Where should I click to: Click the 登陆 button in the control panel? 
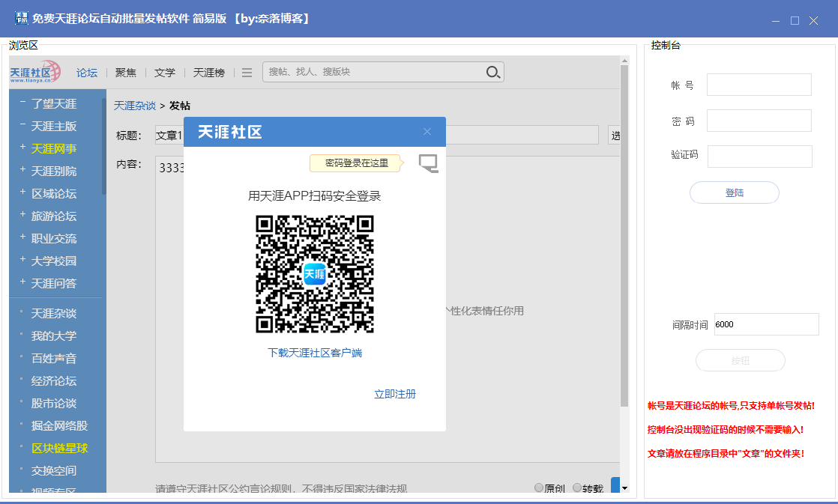[x=735, y=192]
